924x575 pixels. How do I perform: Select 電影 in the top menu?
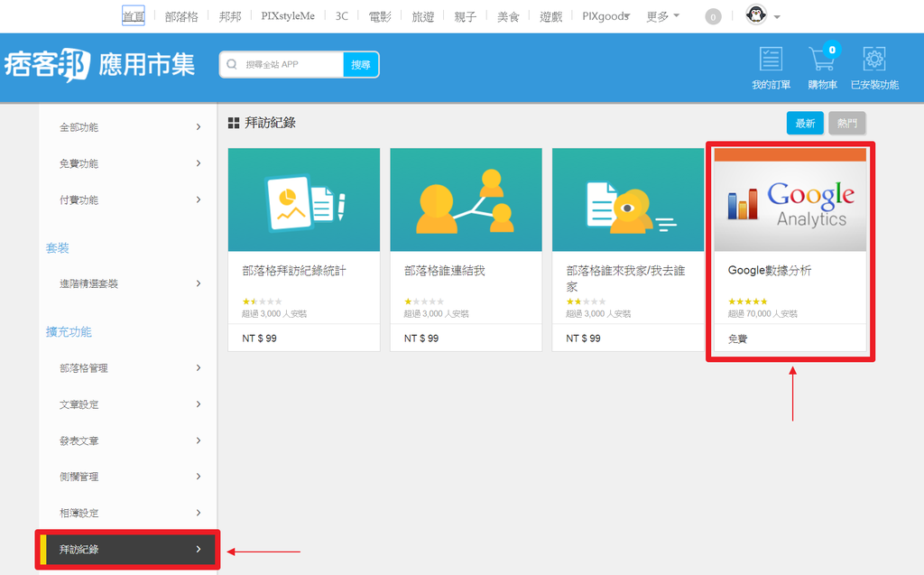tap(380, 15)
